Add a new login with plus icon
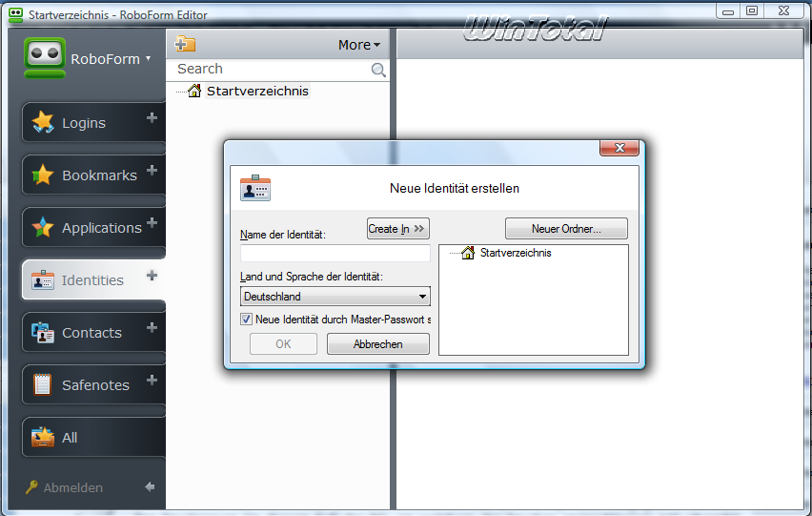The height and width of the screenshot is (516, 812). pos(152,118)
